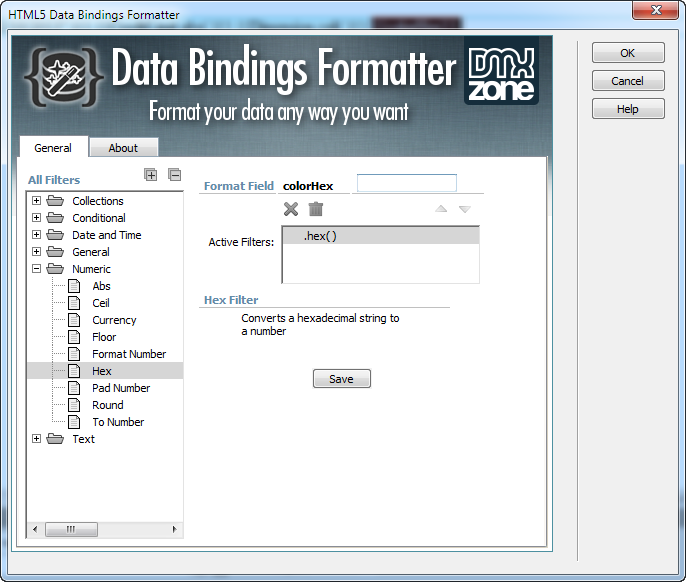
Task: Move filter down with down arrow
Action: 465,209
